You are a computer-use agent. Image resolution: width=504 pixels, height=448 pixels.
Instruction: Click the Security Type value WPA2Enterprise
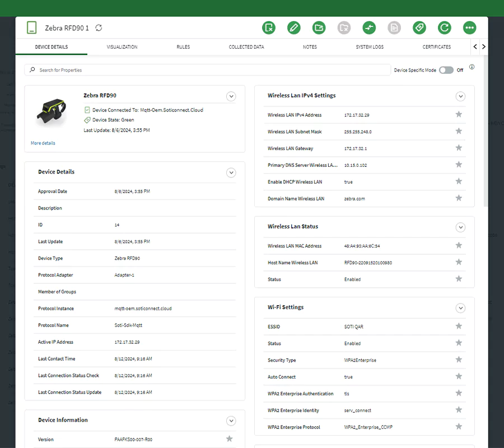360,360
